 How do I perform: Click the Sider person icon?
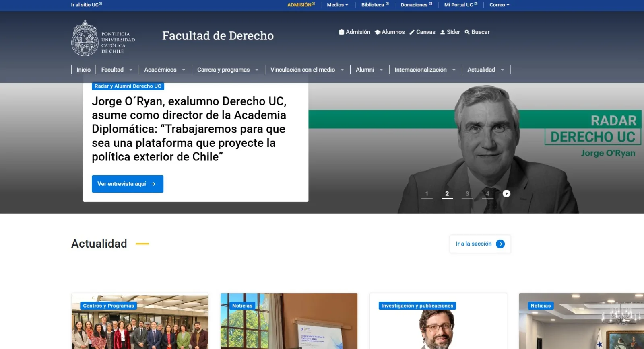(x=442, y=32)
